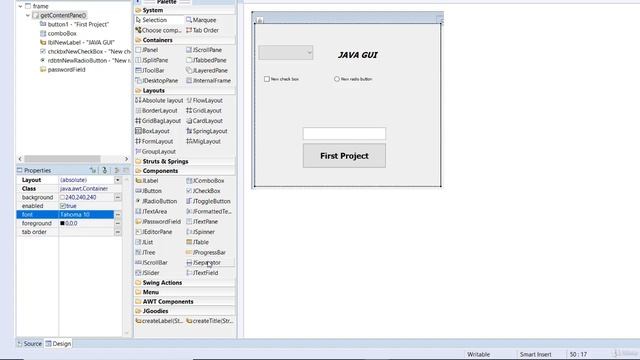This screenshot has width=640, height=360.
Task: Pick Absolute layout in palette
Action: 159,100
